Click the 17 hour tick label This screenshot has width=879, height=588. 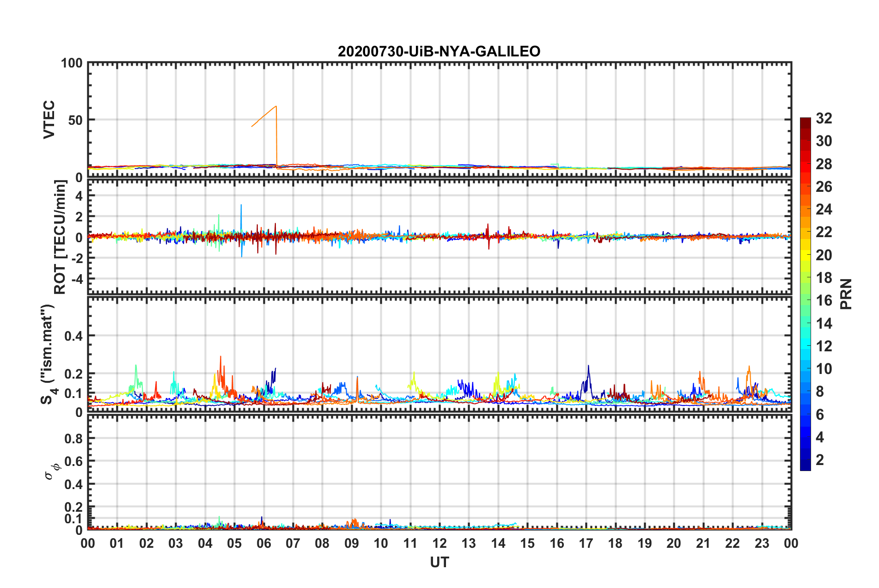pyautogui.click(x=586, y=543)
